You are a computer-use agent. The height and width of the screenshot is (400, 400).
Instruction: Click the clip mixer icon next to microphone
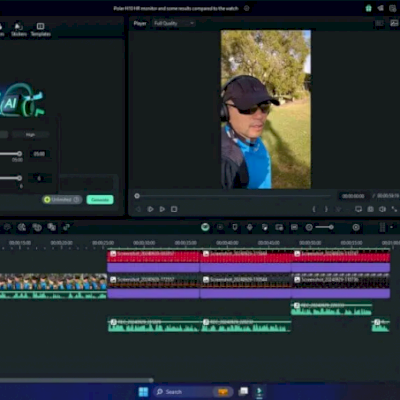265,227
